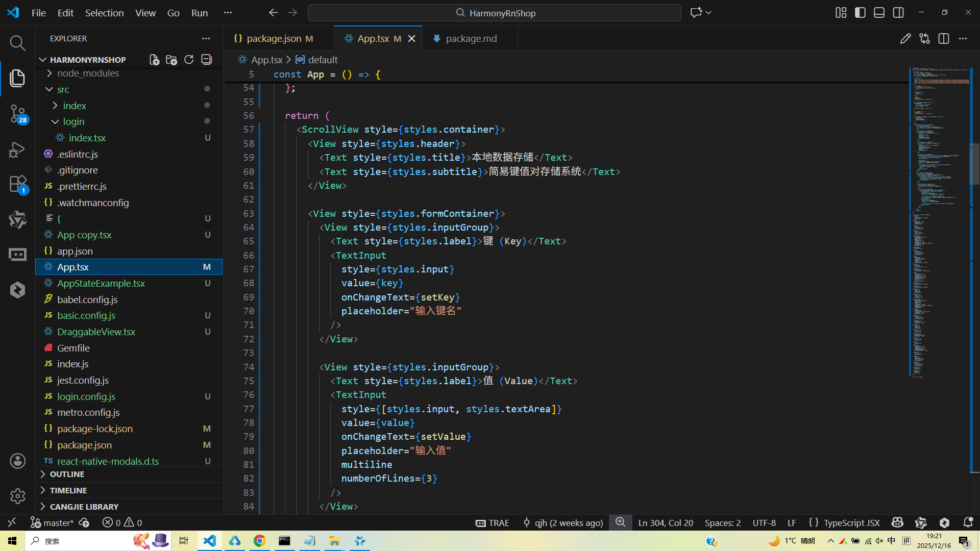
Task: Expand the OUTLINE section
Action: pos(67,474)
